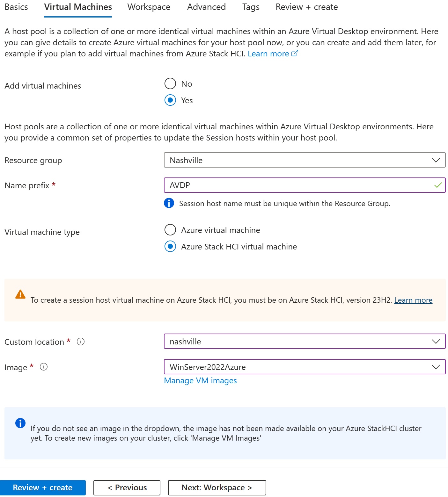Screen dimensions: 448x497
Task: Switch to the Workspace tab
Action: tap(149, 7)
